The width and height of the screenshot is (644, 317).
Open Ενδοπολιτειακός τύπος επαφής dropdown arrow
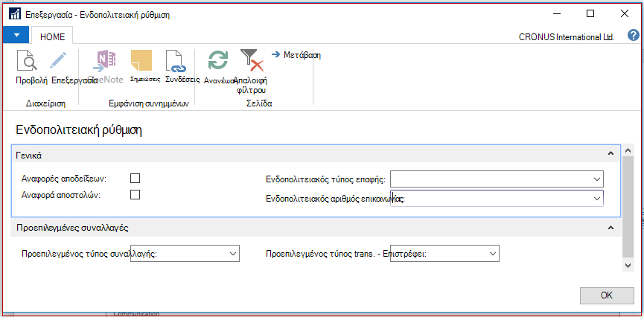(x=597, y=179)
